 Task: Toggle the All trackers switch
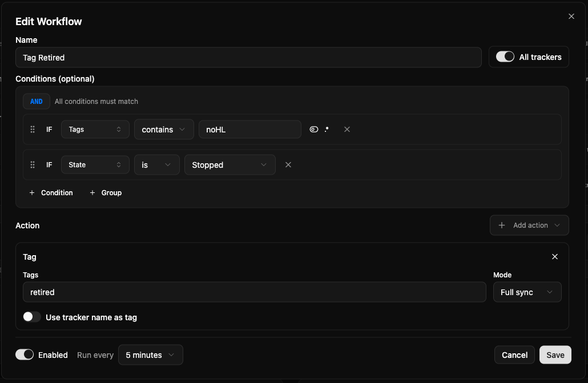[505, 57]
